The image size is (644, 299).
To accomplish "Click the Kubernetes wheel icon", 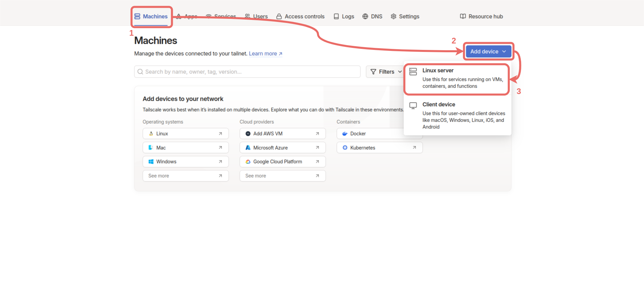I will pos(345,148).
